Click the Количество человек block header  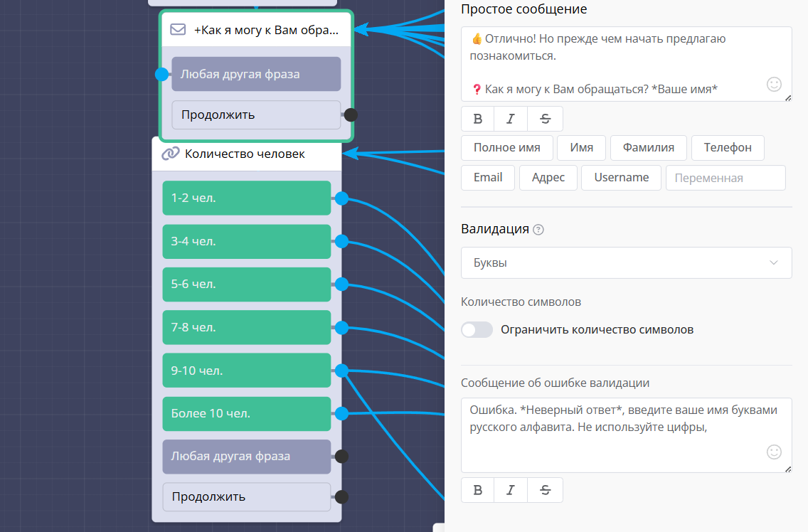point(246,154)
